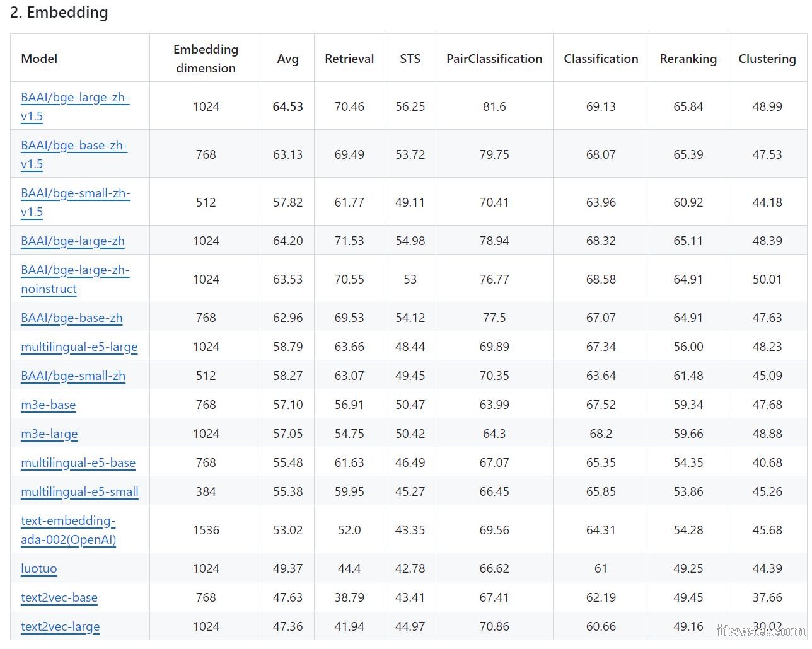812x649 pixels.
Task: Visit the BAAI/bge-base-zh model page
Action: point(72,318)
